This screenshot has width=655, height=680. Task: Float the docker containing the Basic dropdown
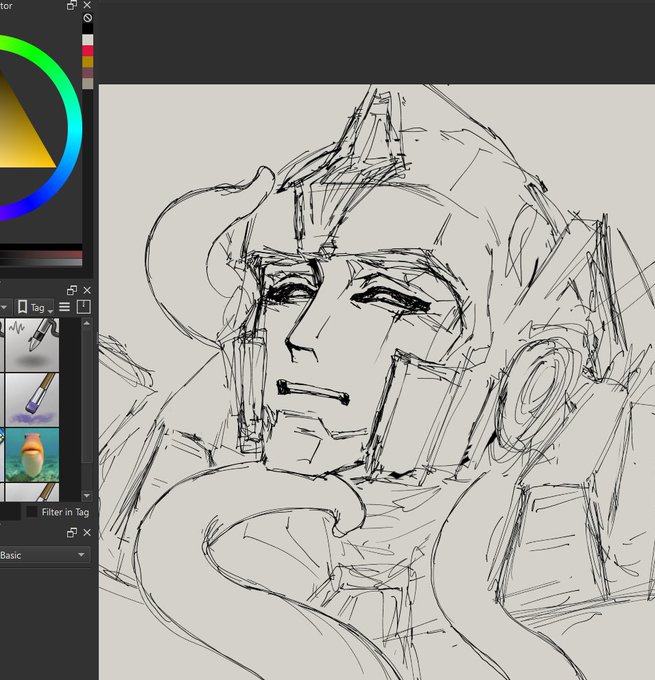tap(72, 533)
